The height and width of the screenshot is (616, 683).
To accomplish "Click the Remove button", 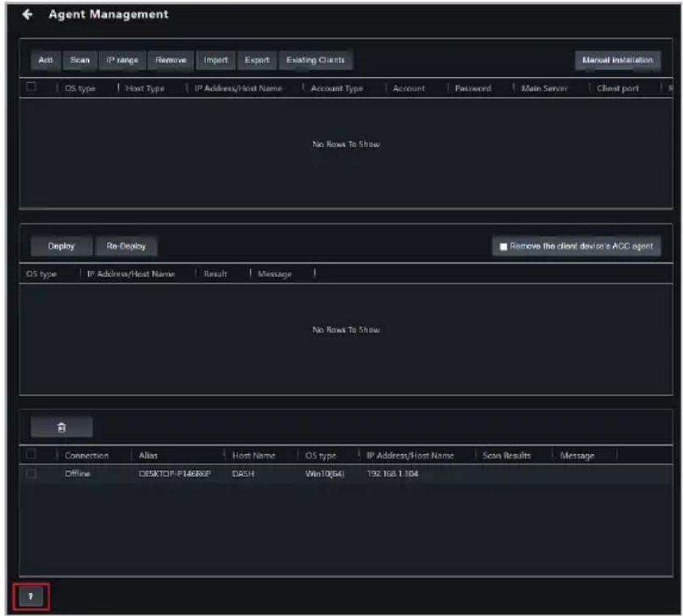I will [x=171, y=60].
